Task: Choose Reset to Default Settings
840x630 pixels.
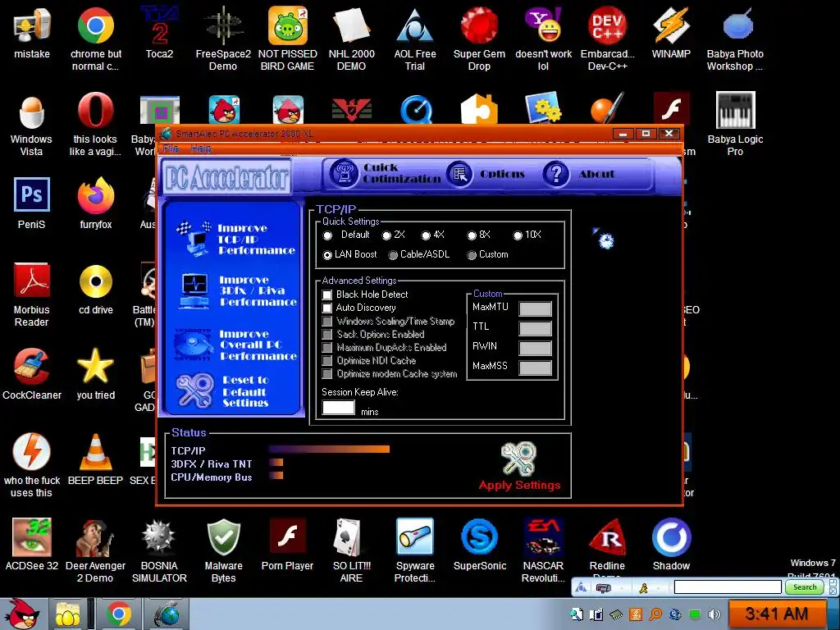Action: (223, 391)
